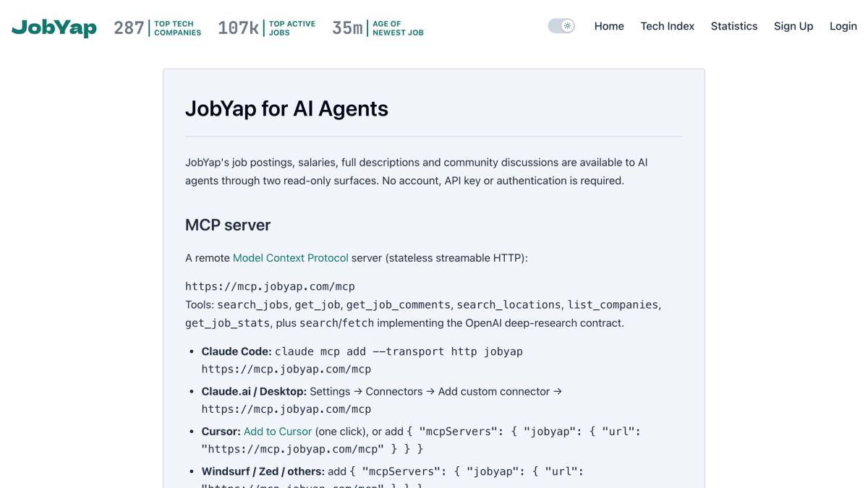Click the Claude Code command text

click(362, 360)
